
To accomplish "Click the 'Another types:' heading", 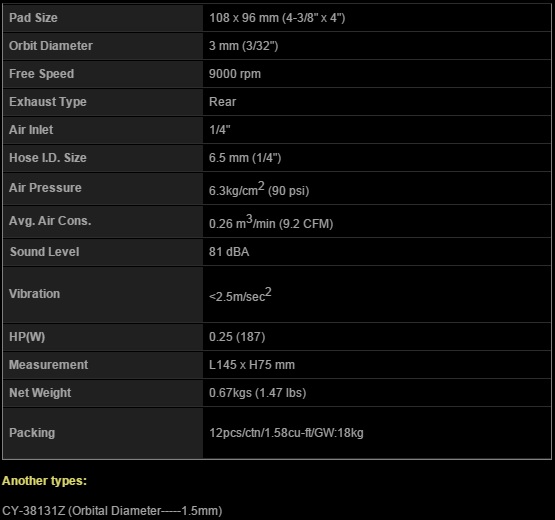I will coord(44,481).
